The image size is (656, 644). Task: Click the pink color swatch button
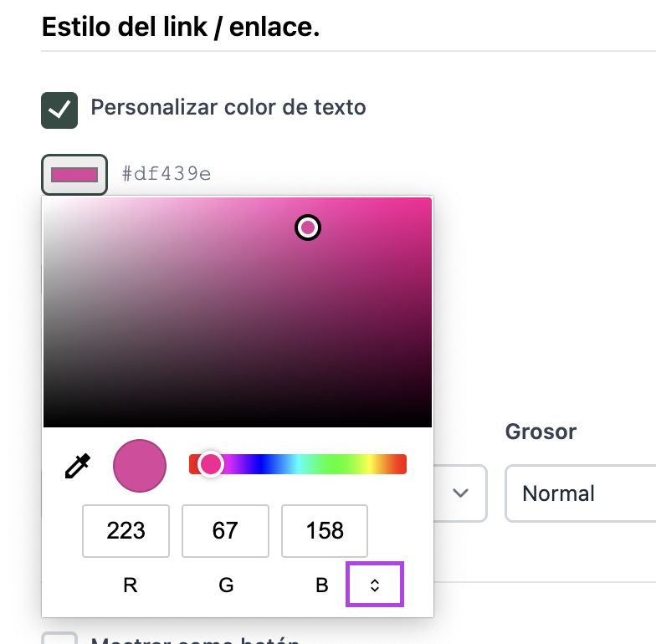[x=74, y=175]
